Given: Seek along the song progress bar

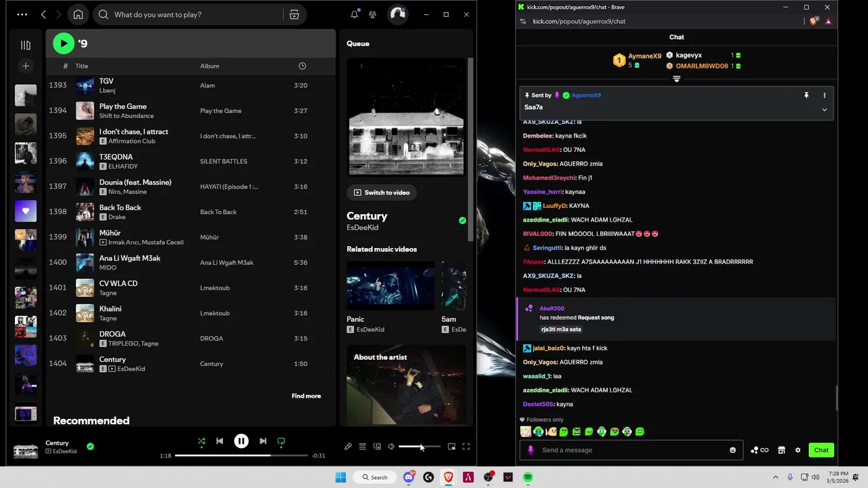Looking at the screenshot, I should [241, 455].
